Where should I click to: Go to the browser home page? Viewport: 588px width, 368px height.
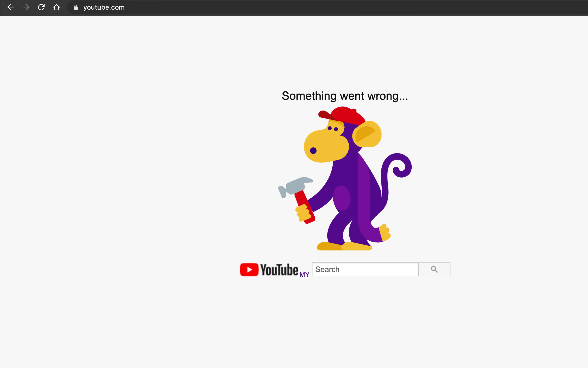pyautogui.click(x=56, y=7)
